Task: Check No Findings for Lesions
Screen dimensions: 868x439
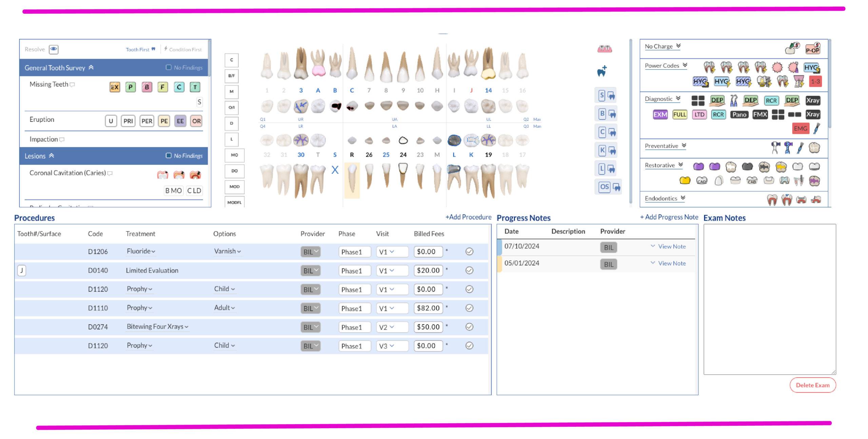Action: (169, 155)
